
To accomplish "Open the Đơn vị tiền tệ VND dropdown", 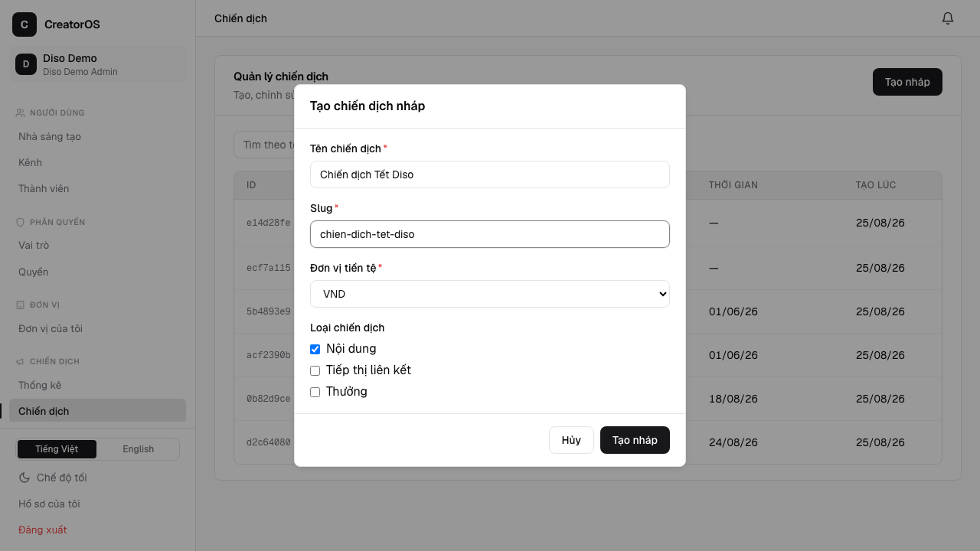I will [x=490, y=294].
